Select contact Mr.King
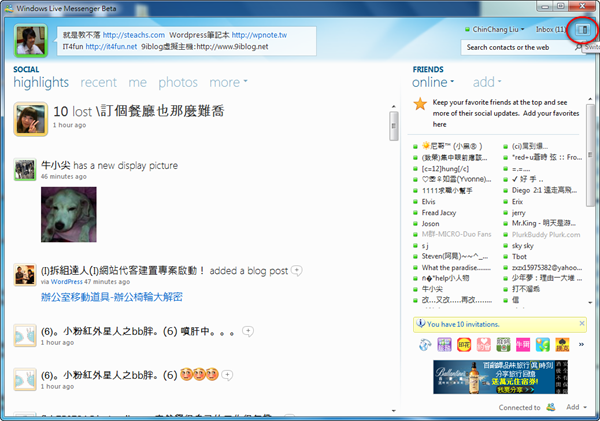The image size is (600, 421). (x=543, y=223)
